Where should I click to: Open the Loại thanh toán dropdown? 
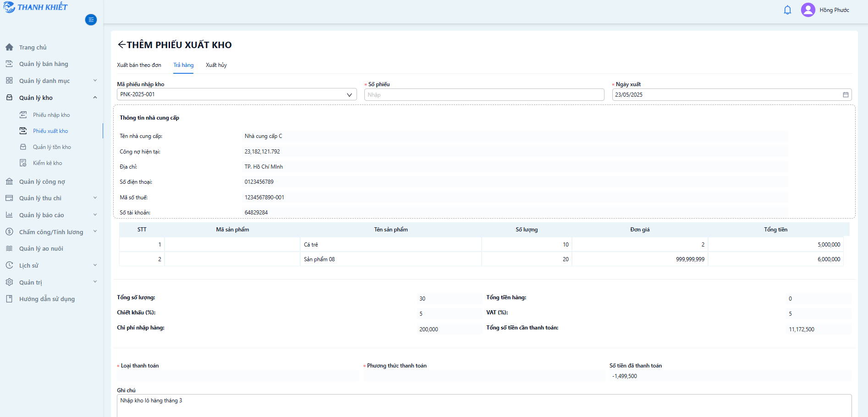pyautogui.click(x=238, y=376)
